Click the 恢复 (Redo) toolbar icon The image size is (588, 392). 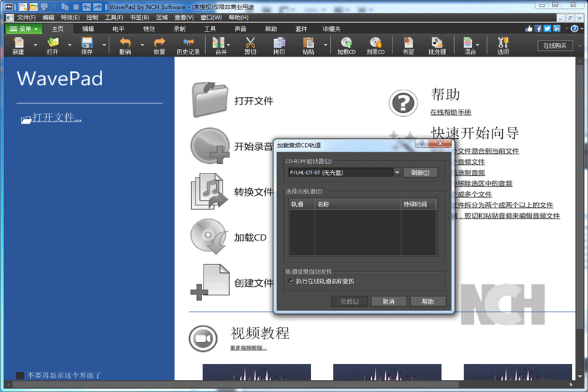click(159, 46)
